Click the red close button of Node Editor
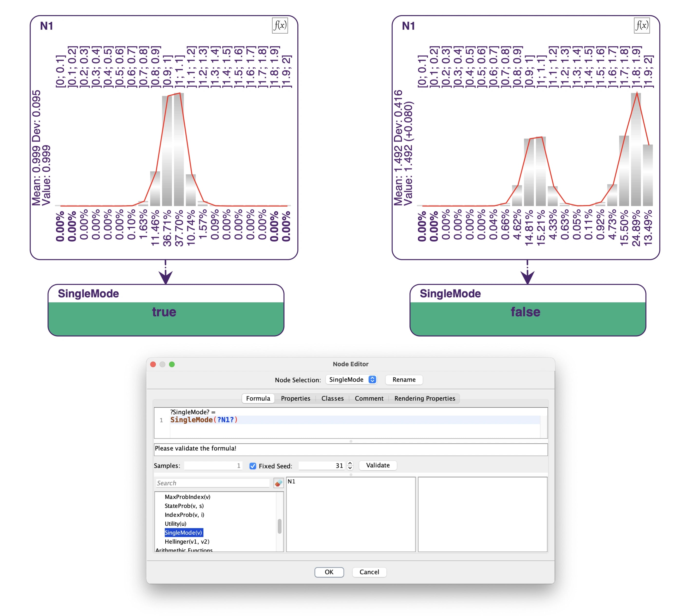681x616 pixels. (153, 364)
